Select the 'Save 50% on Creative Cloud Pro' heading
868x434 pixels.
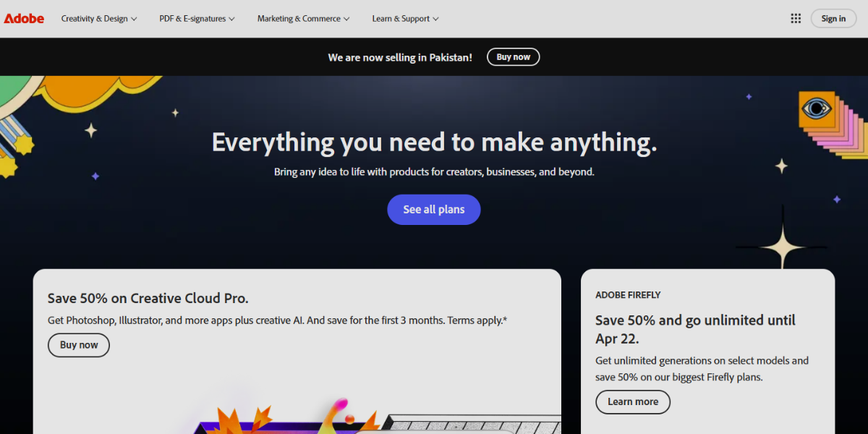point(148,298)
